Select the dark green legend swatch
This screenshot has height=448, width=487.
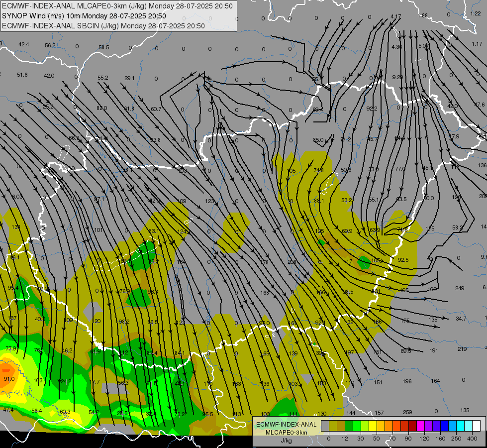(349, 426)
